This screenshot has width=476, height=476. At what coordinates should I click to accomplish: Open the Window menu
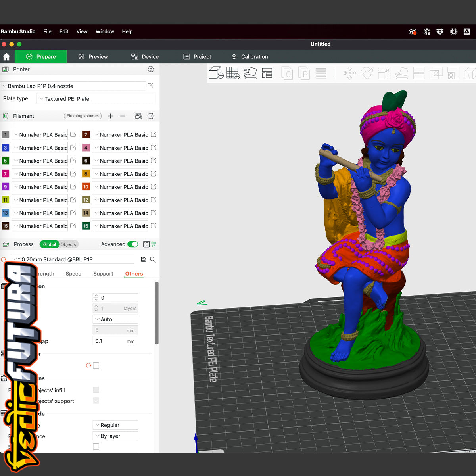point(105,31)
